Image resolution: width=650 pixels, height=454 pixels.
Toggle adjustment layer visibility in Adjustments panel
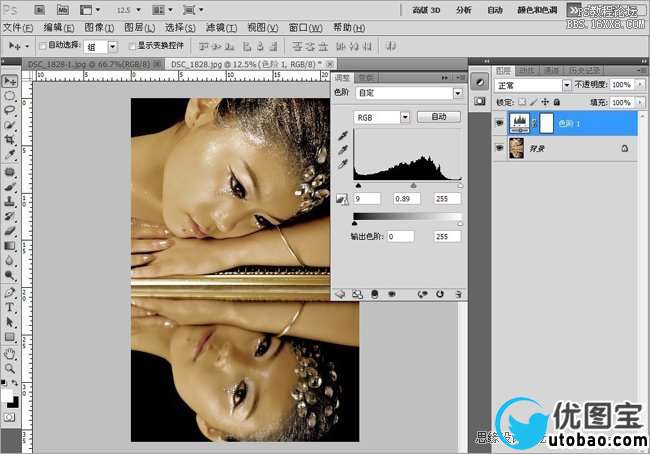[391, 294]
